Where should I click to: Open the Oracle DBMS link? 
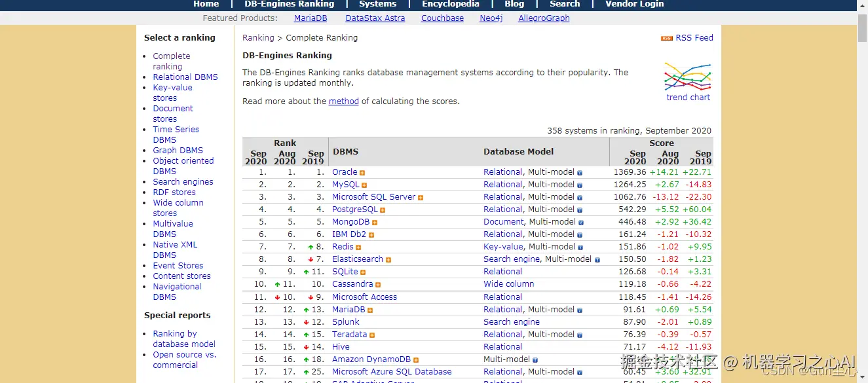tap(345, 172)
